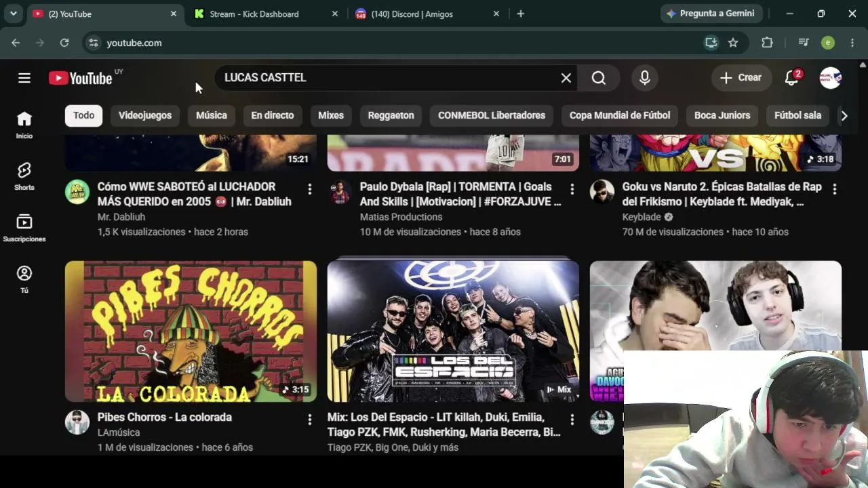Open options for Goku vs Naruto video
The width and height of the screenshot is (868, 488).
tap(835, 189)
